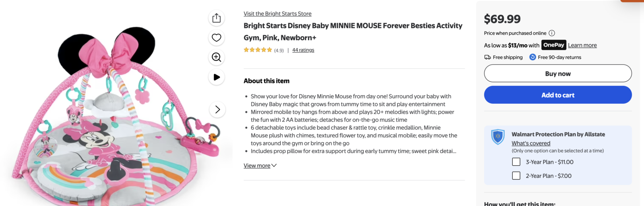Viewport: 644px width, 206px height.
Task: Click the Add to cart button
Action: click(557, 95)
